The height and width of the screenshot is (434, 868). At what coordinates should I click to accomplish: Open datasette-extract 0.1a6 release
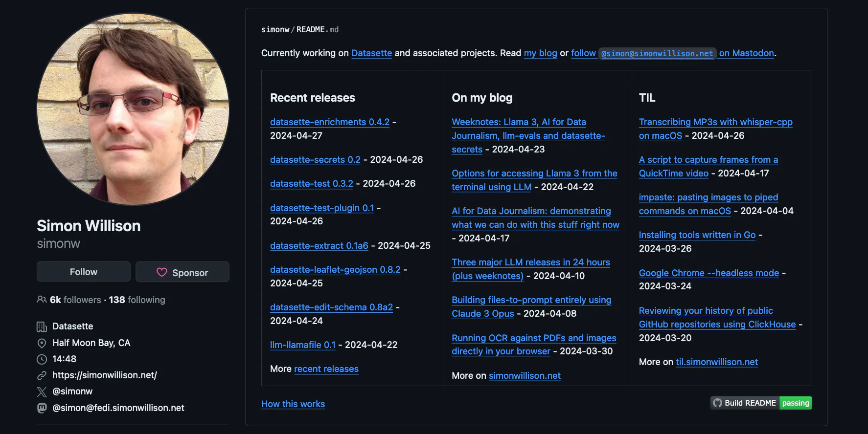[319, 246]
